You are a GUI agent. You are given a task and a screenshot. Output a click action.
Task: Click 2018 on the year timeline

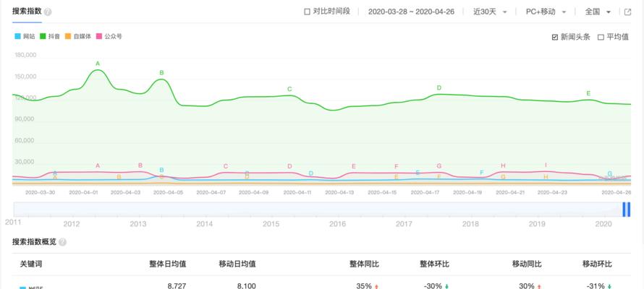pyautogui.click(x=470, y=224)
